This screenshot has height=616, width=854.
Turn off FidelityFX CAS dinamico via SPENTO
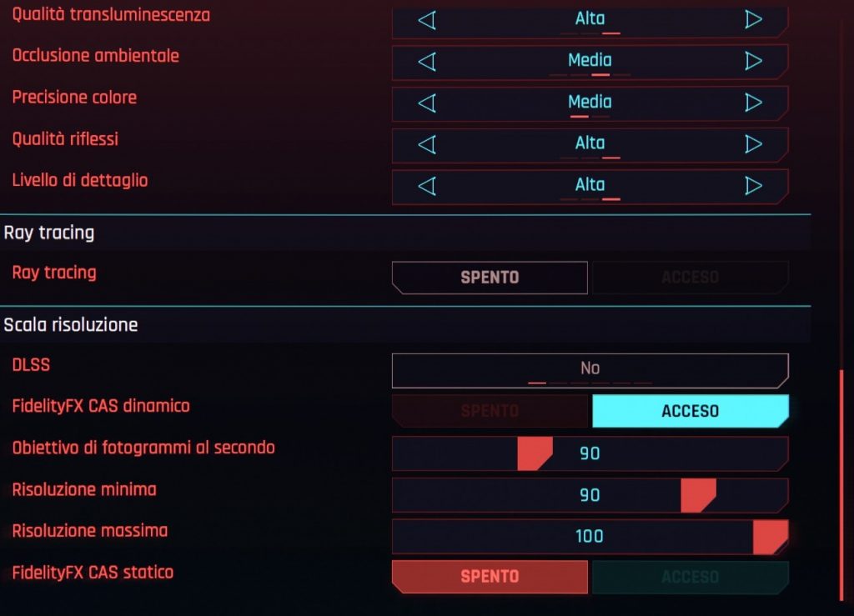[x=490, y=411]
